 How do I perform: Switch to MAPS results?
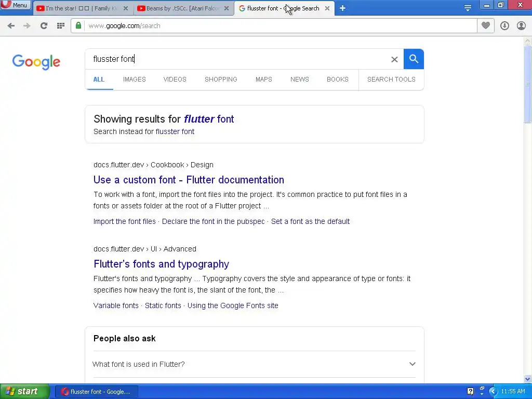coord(263,79)
